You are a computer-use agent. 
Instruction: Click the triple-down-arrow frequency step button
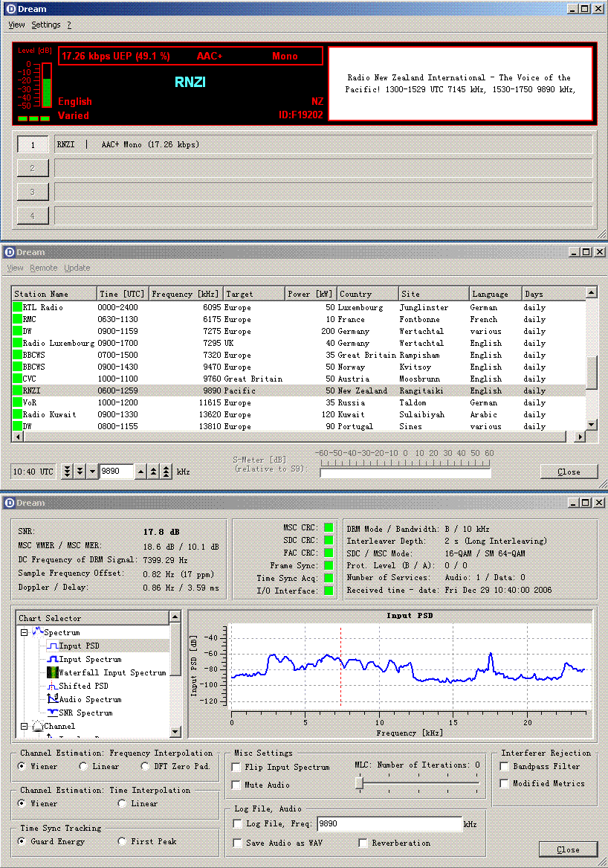tap(68, 472)
